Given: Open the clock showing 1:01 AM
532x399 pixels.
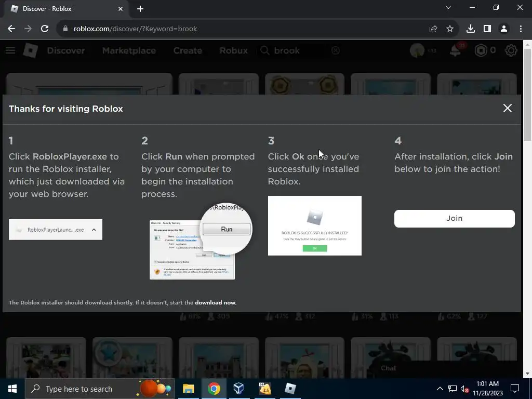Looking at the screenshot, I should pos(487,389).
